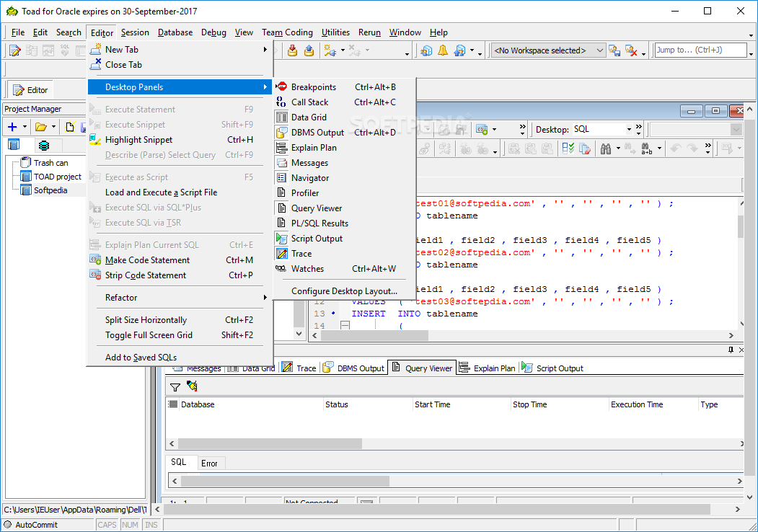Open dropdown arrow next to blue plus icon
The image size is (758, 532).
(x=25, y=127)
